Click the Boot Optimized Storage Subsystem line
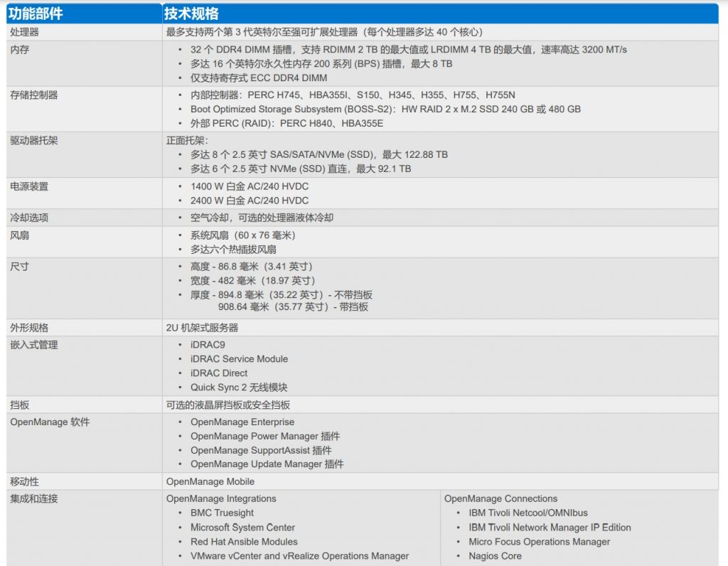This screenshot has height=566, width=728. click(385, 109)
